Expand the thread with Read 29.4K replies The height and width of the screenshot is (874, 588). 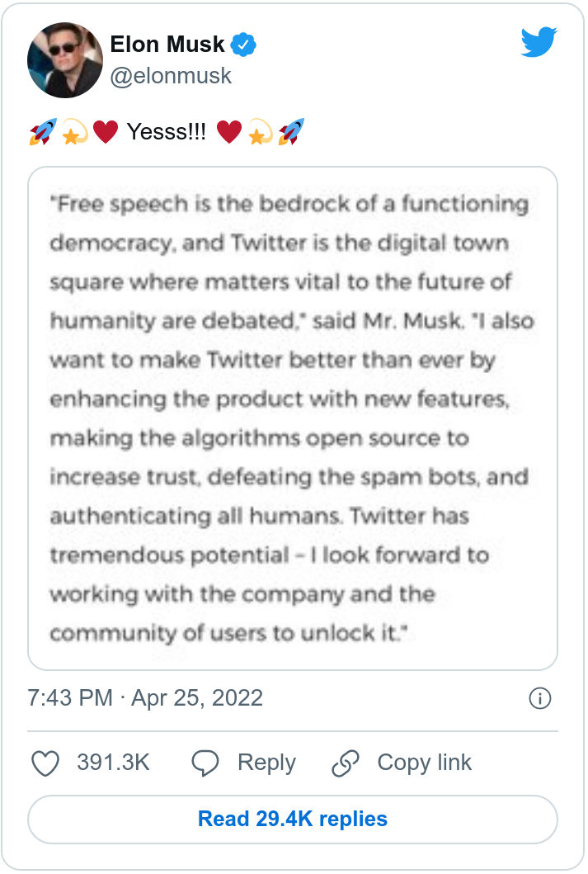[x=293, y=819]
